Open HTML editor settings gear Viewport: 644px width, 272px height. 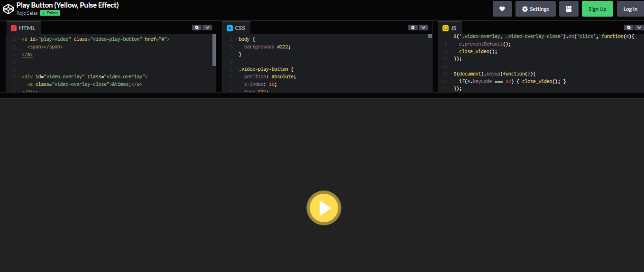pos(197,28)
